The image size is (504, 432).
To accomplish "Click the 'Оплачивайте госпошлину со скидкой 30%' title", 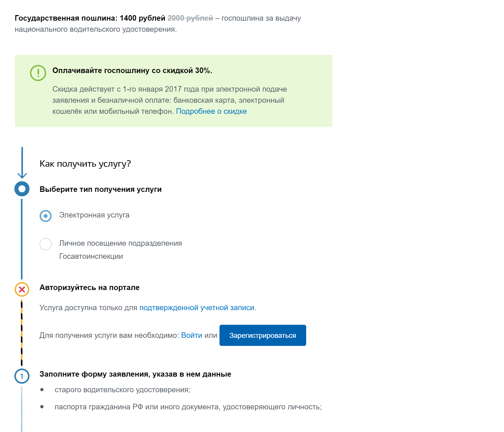I will 132,70.
